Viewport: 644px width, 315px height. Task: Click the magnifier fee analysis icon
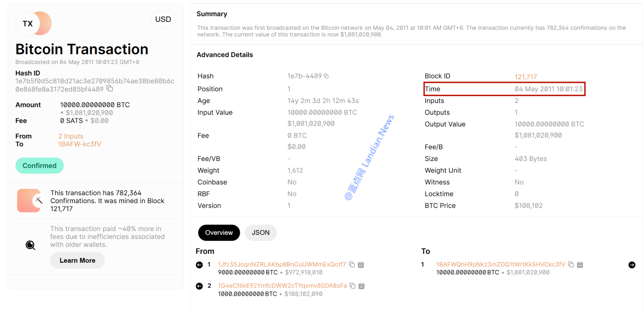pos(31,245)
